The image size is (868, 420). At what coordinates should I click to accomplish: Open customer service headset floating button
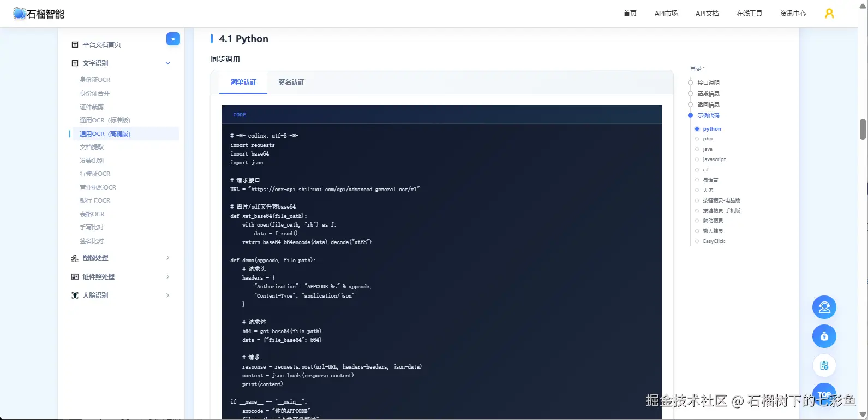[824, 307]
